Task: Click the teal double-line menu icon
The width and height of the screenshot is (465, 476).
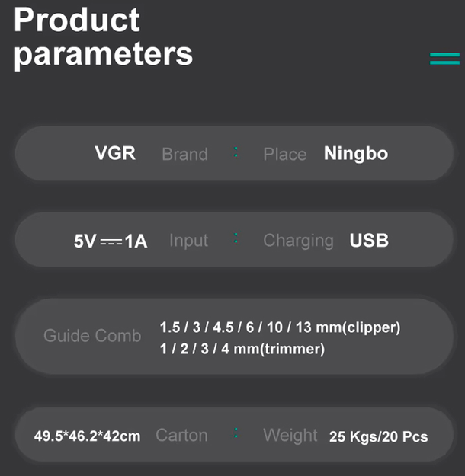Action: 444,59
